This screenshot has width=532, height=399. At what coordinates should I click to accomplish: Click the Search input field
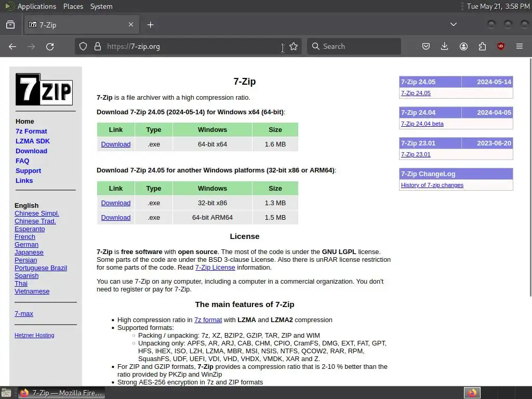(354, 46)
